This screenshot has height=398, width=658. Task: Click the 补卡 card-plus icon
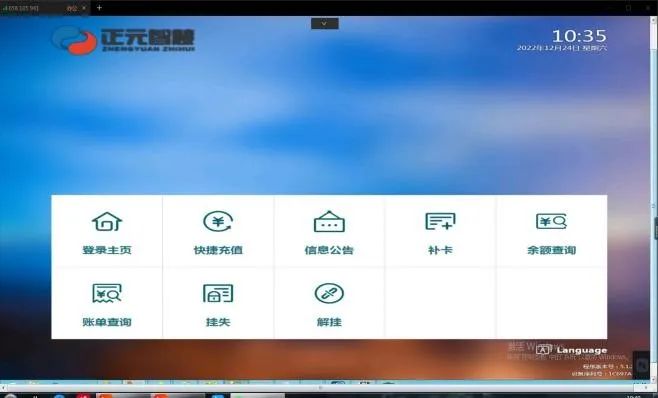440,221
